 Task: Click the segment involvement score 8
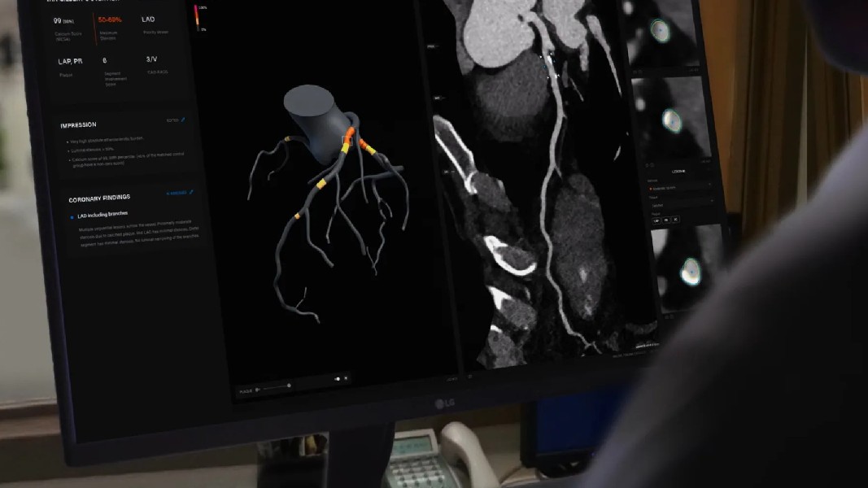(105, 60)
